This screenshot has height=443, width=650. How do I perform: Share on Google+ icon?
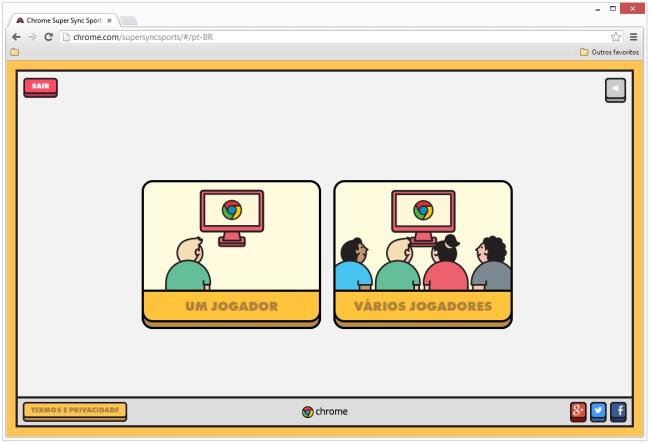pos(578,412)
